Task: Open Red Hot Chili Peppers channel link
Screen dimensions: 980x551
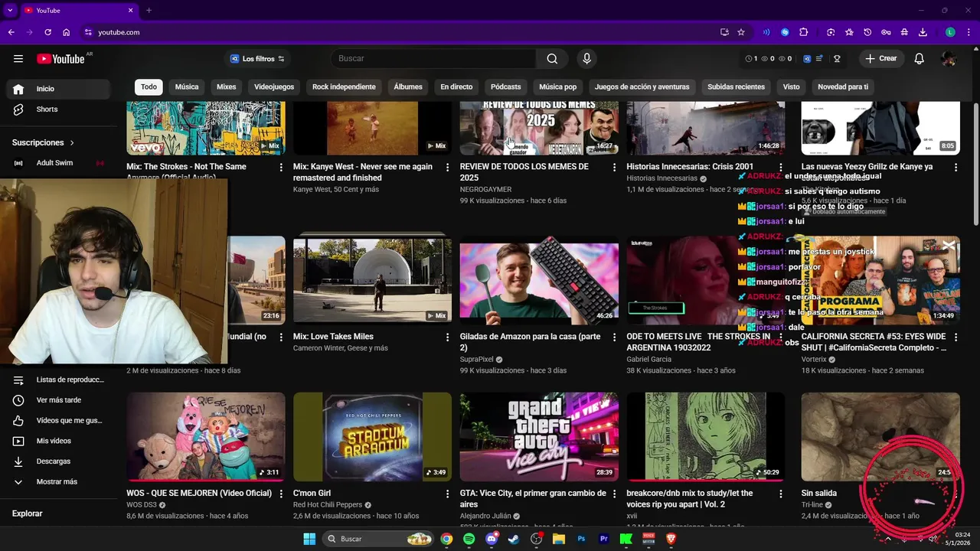Action: [328, 505]
